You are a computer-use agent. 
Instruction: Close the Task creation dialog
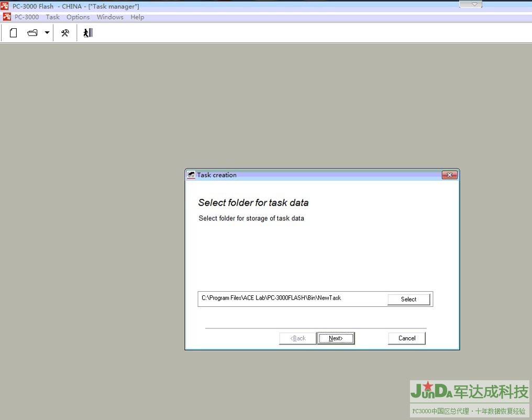coord(449,175)
